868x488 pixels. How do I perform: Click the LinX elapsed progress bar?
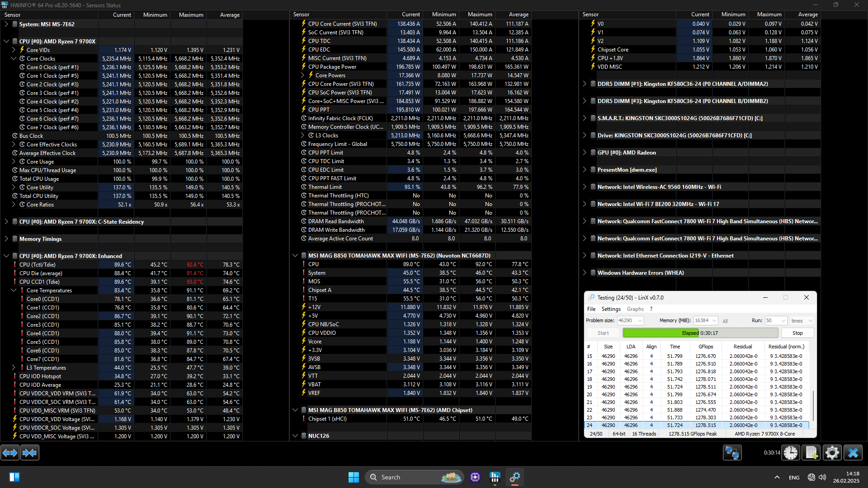[x=700, y=333]
